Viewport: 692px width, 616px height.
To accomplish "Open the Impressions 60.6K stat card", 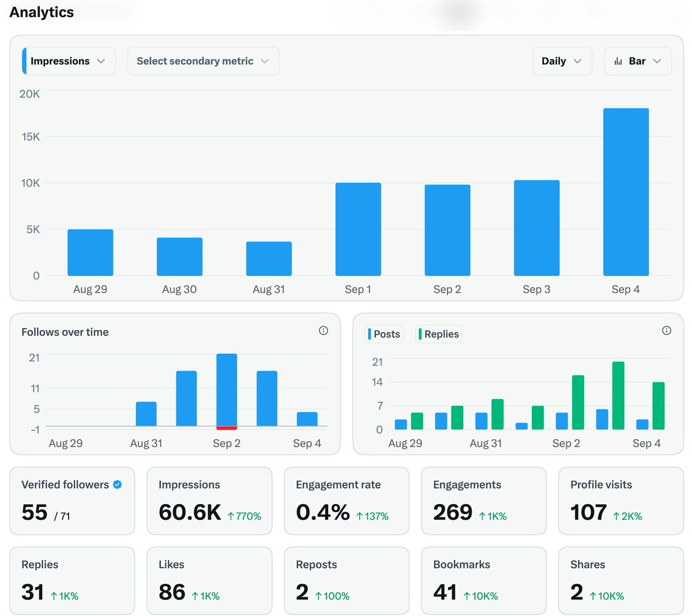I will pos(209,501).
